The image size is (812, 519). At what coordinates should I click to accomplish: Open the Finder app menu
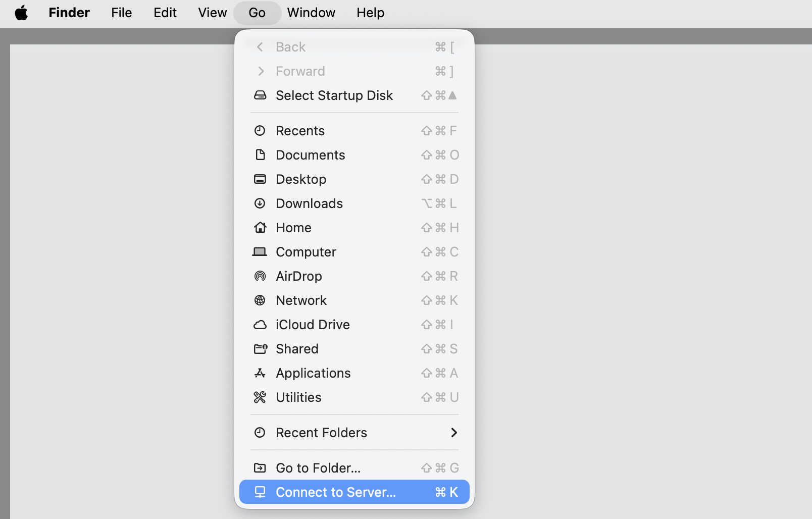pos(69,13)
